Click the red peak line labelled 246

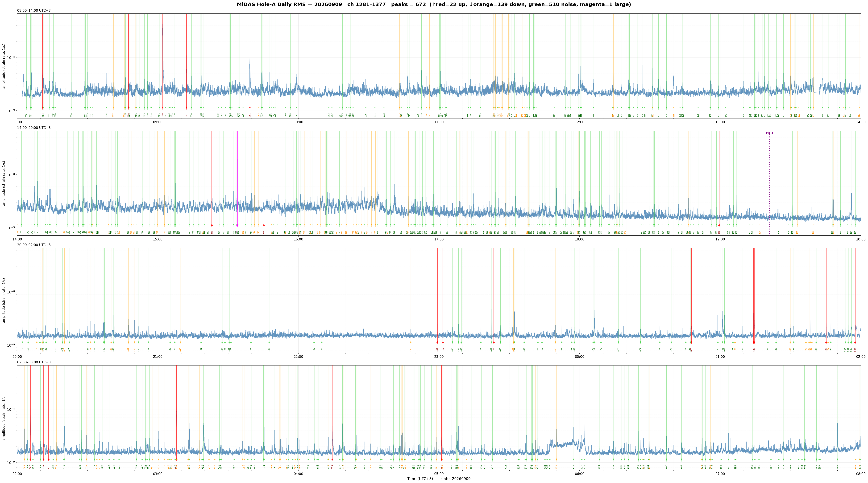(x=264, y=178)
